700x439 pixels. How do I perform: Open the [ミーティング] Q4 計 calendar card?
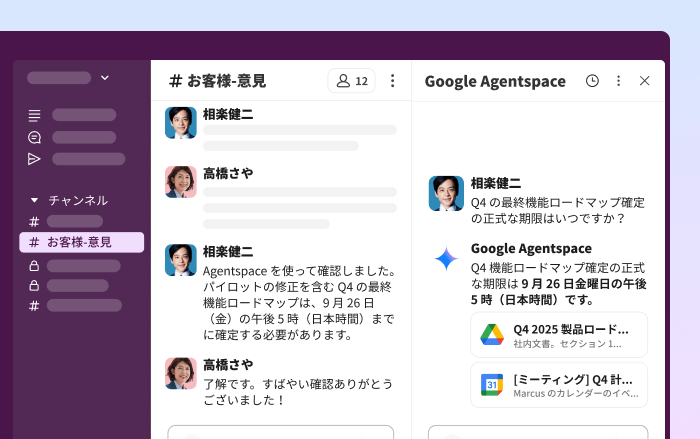coord(559,385)
